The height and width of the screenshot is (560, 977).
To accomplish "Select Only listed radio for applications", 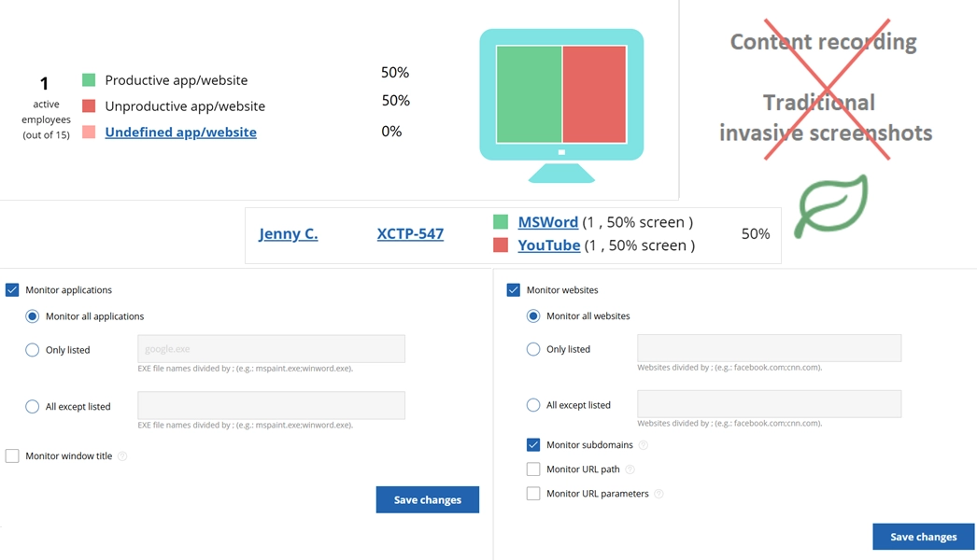I will click(33, 350).
